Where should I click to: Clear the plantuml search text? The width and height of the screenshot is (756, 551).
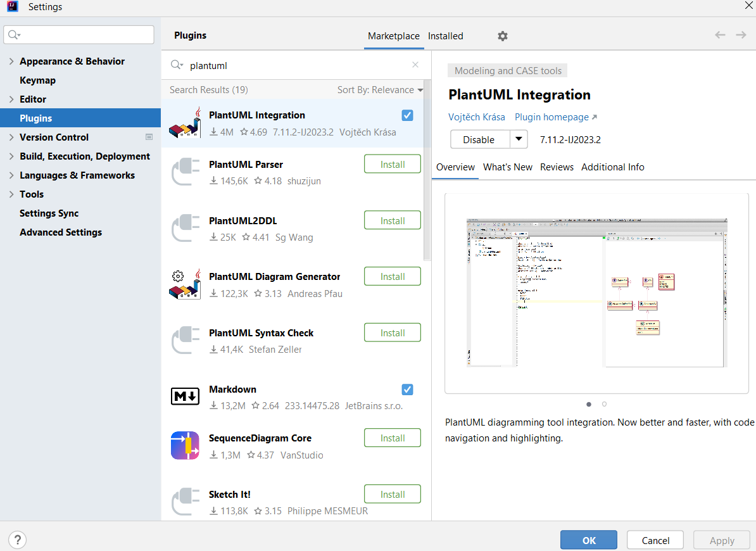pyautogui.click(x=415, y=65)
